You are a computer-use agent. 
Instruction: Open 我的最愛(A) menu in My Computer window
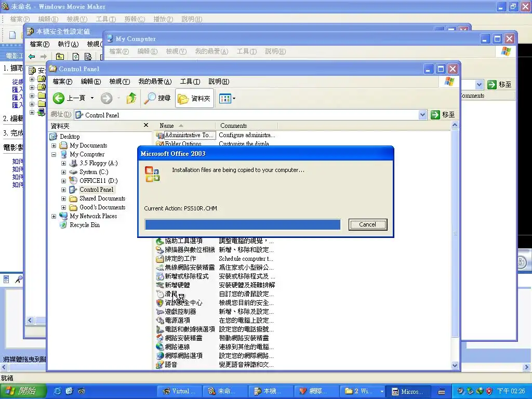(211, 51)
